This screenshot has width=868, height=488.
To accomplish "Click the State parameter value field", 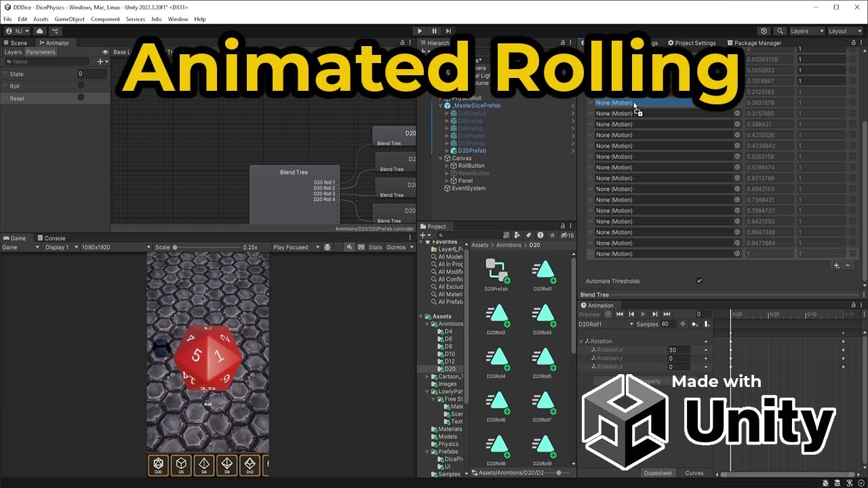I will click(92, 74).
